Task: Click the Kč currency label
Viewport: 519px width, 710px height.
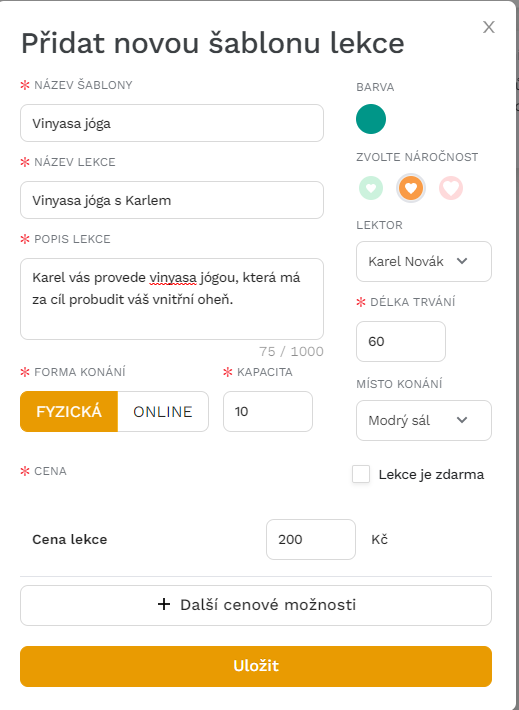Action: click(x=380, y=539)
